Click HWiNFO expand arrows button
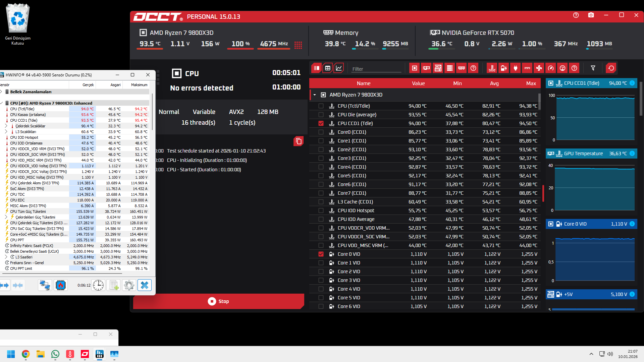This screenshot has width=644, height=362. click(x=5, y=285)
